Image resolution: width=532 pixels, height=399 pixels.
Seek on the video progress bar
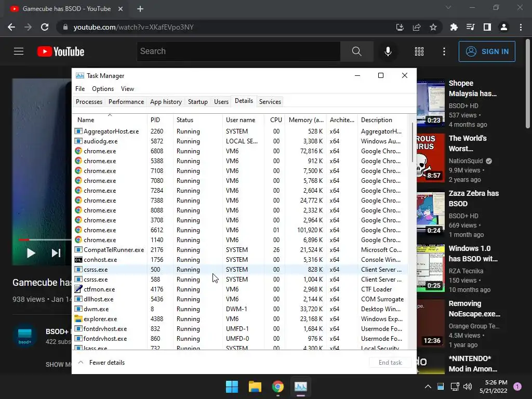[45, 240]
